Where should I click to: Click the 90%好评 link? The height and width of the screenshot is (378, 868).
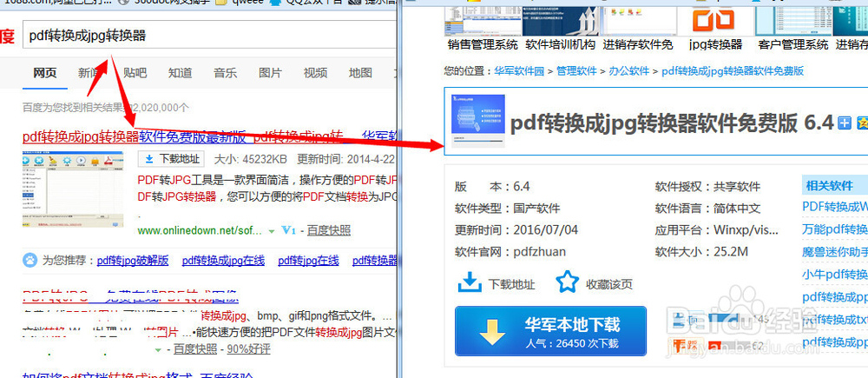point(248,349)
